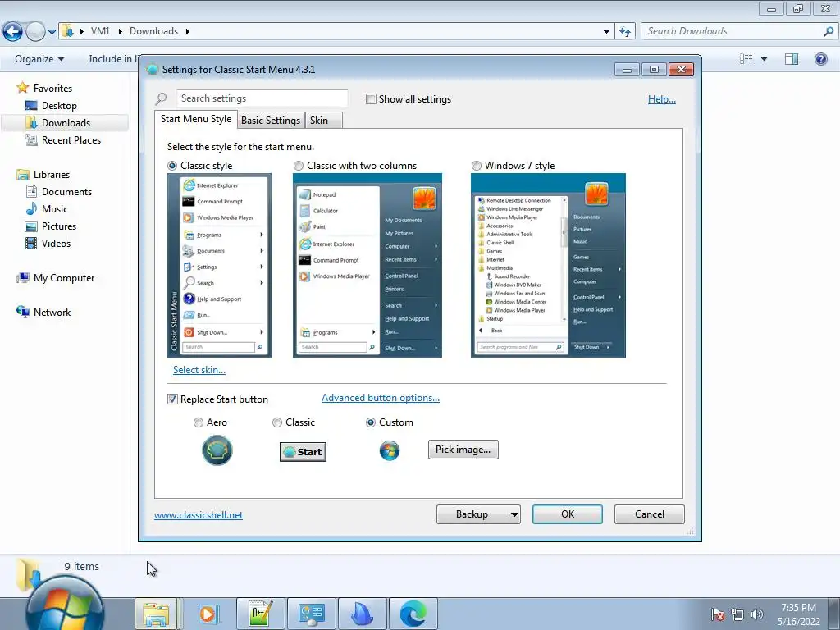Click the Windows Start orb on taskbar
The image size is (840, 630).
(x=64, y=605)
